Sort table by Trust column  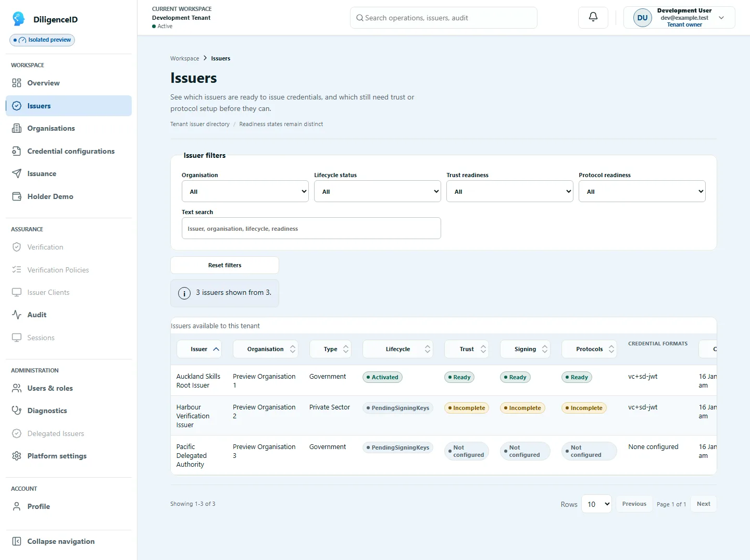[467, 349]
